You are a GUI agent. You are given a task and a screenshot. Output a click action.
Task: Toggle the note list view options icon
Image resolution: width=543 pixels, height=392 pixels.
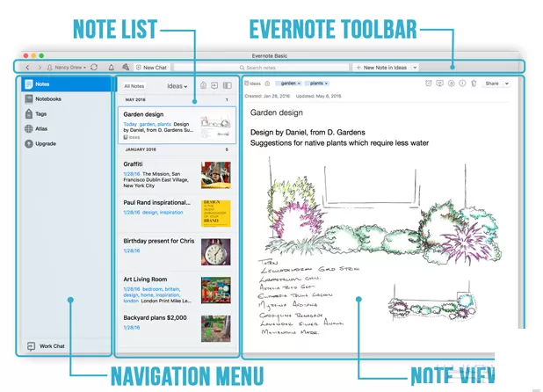coord(228,85)
